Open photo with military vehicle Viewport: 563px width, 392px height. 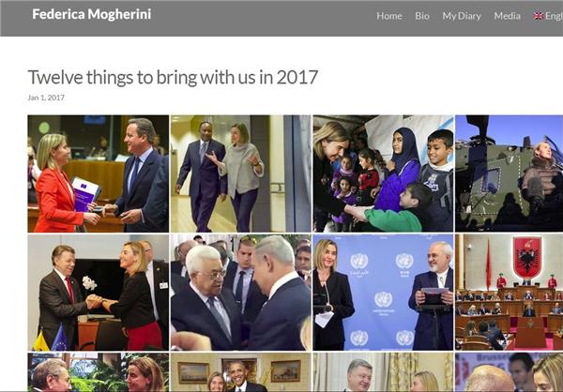point(510,173)
